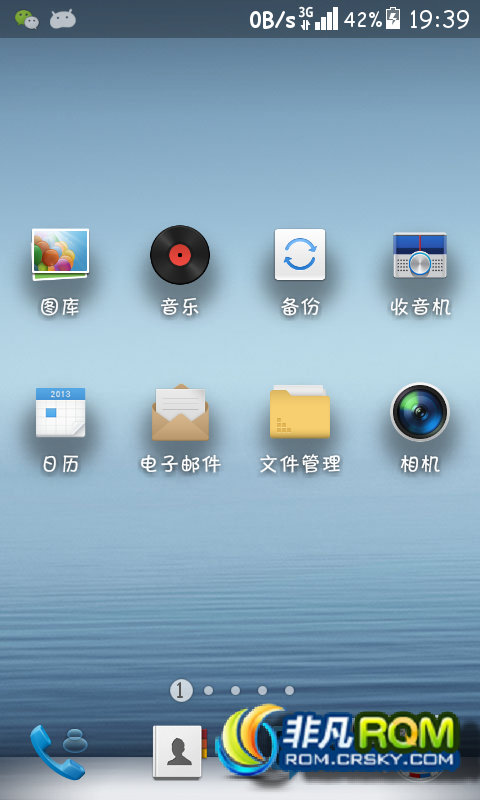The image size is (480, 800).
Task: Switch to fifth home page dot
Action: pos(289,690)
